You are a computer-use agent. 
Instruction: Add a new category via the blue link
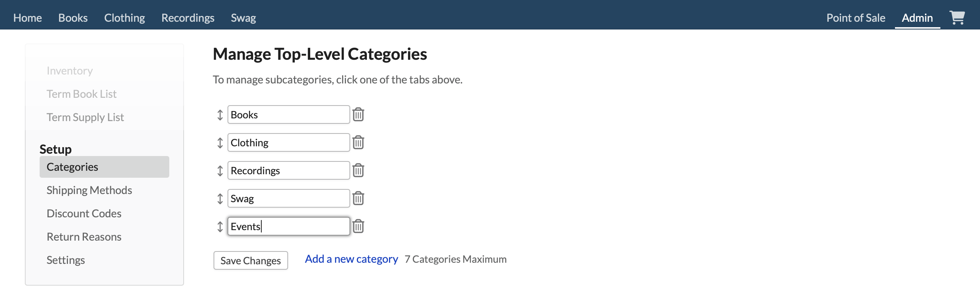(x=351, y=258)
